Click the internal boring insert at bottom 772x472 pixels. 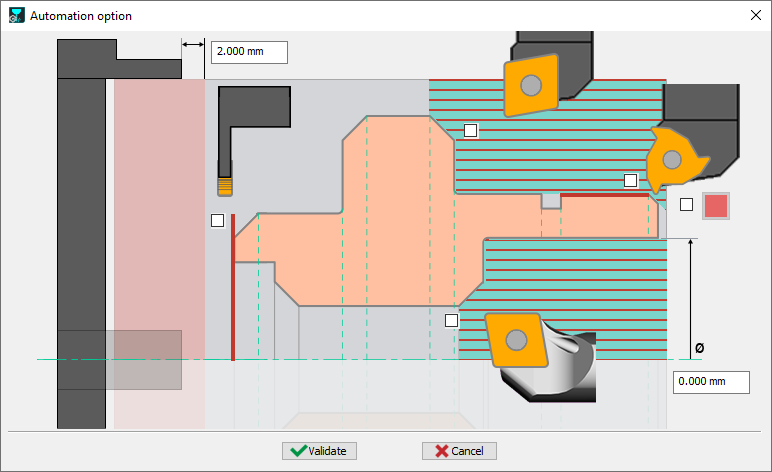pos(516,340)
